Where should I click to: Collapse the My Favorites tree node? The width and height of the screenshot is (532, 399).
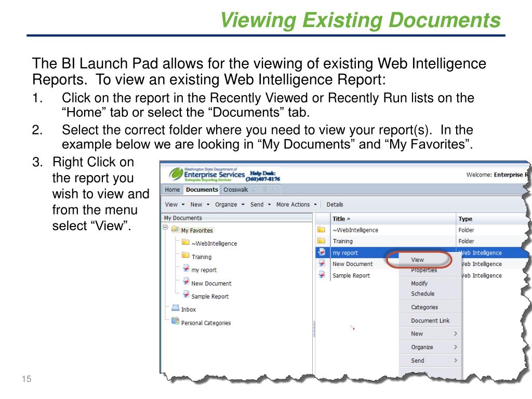coord(165,228)
